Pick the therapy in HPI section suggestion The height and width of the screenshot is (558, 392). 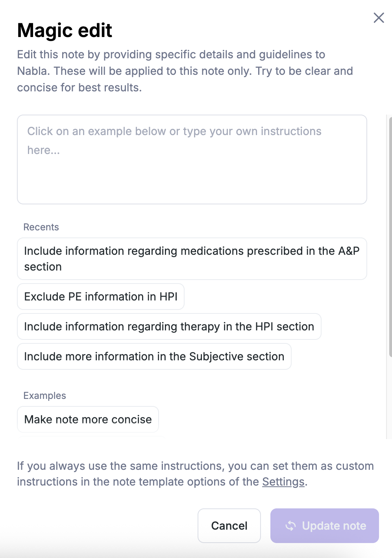[169, 326]
